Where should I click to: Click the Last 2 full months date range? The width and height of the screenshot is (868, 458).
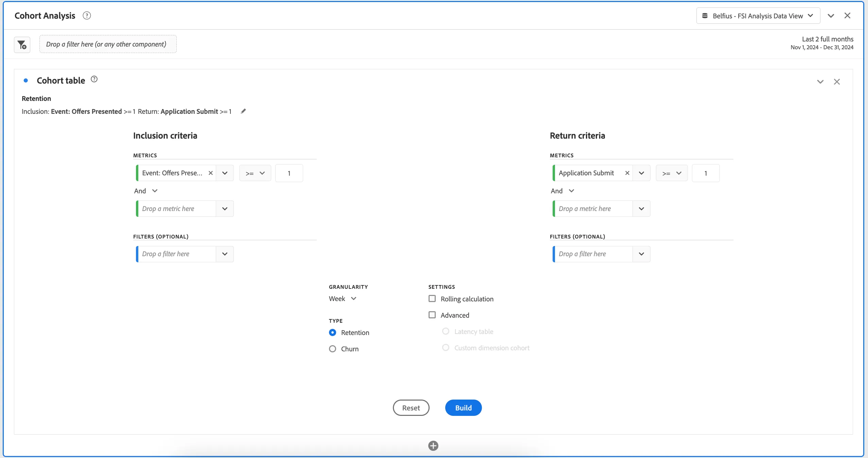click(822, 43)
